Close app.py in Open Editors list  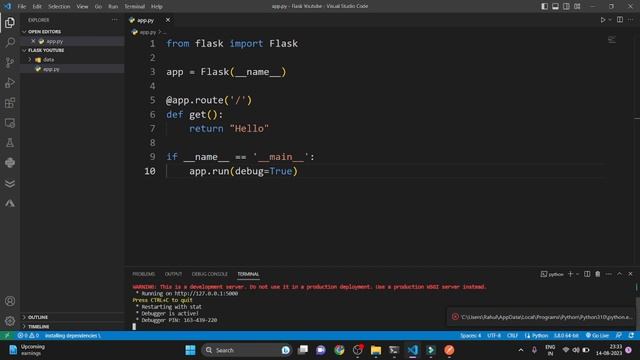(x=33, y=41)
